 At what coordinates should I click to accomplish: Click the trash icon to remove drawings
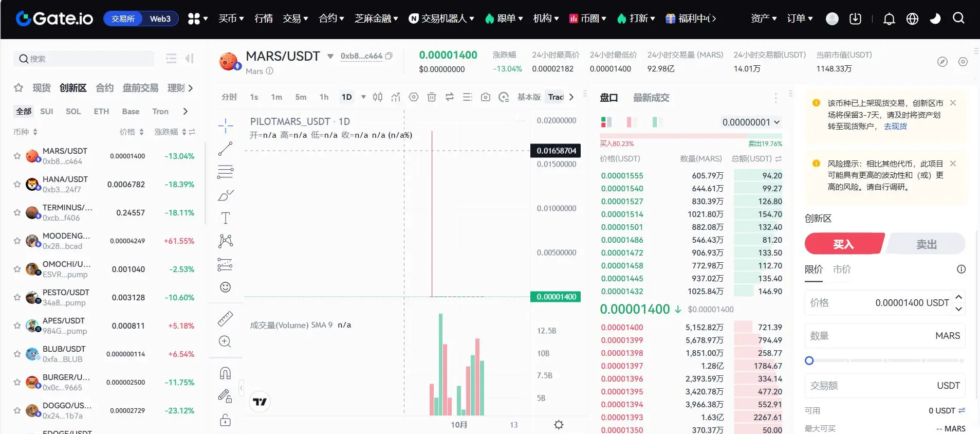click(x=432, y=97)
